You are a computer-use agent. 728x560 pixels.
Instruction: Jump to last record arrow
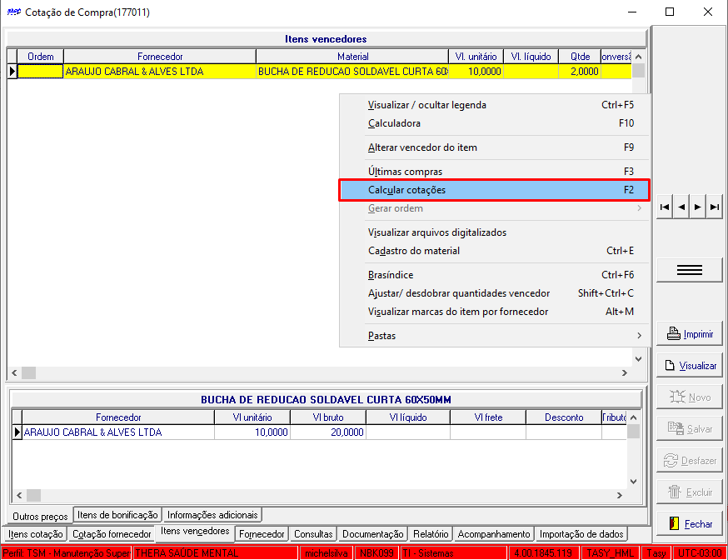click(x=715, y=207)
